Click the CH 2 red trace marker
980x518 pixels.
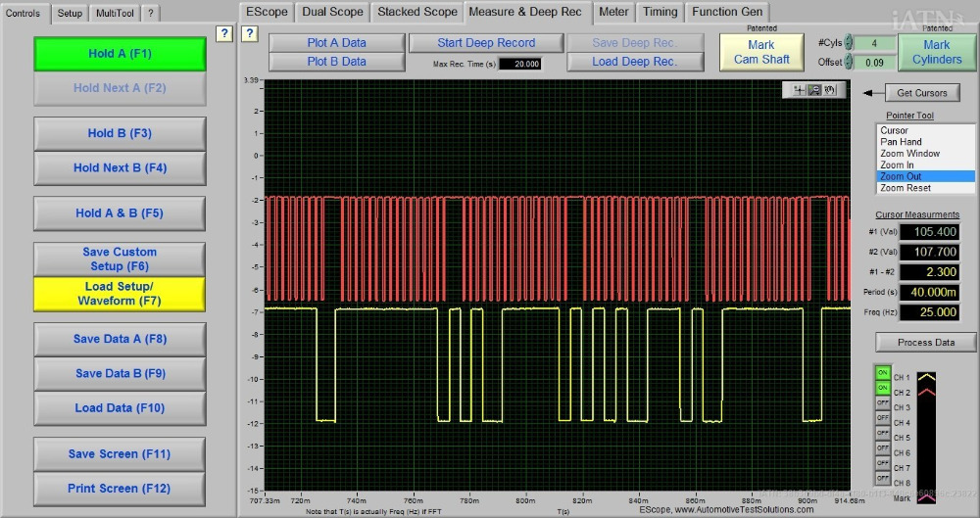(926, 392)
